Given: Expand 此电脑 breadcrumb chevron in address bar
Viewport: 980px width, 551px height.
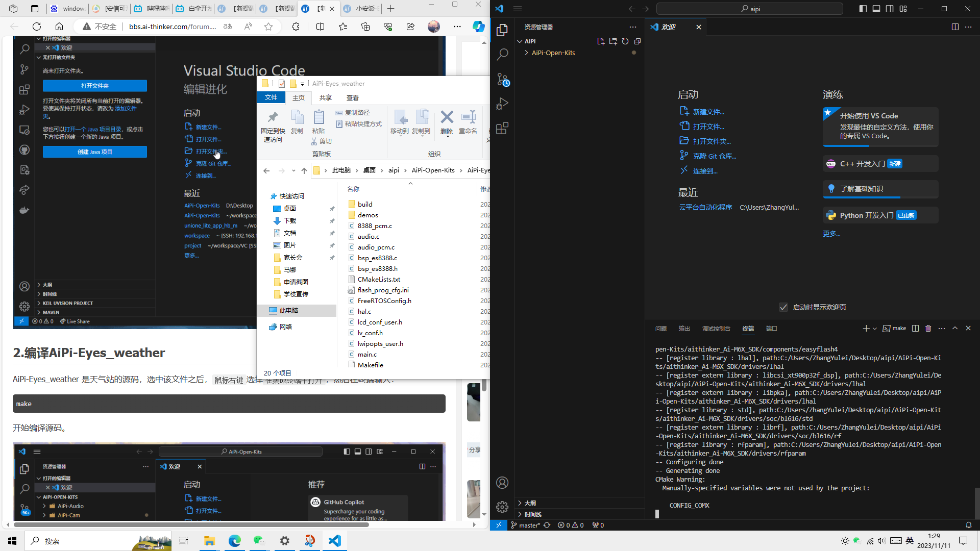Looking at the screenshot, I should pyautogui.click(x=357, y=170).
